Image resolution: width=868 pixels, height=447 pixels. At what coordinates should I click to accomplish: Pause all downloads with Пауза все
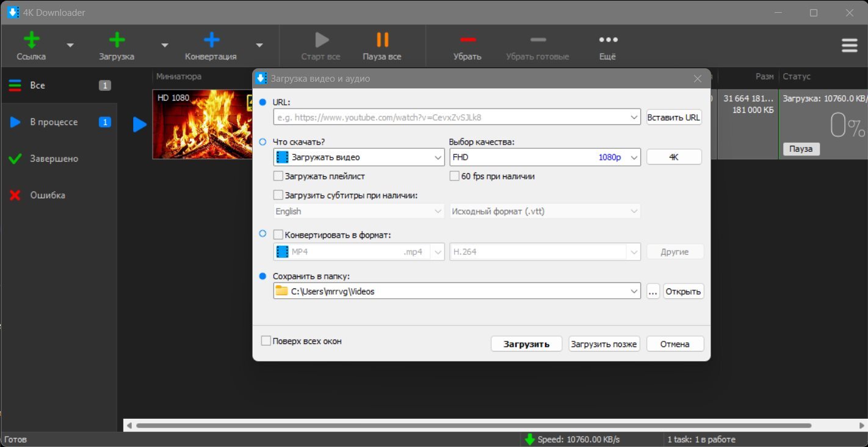(382, 46)
